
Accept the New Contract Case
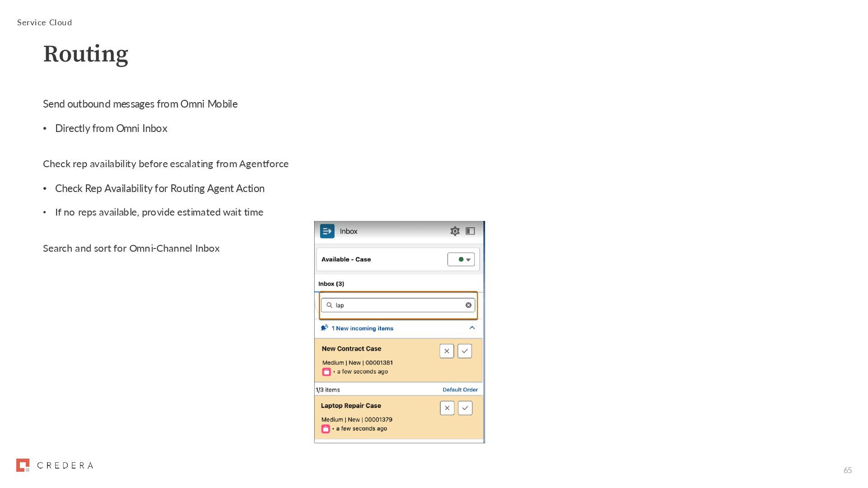(x=465, y=351)
